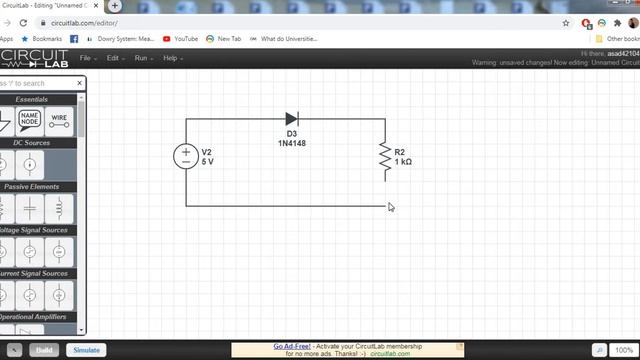This screenshot has width=640, height=360.
Task: Click the 100% zoom level field
Action: pos(624,350)
